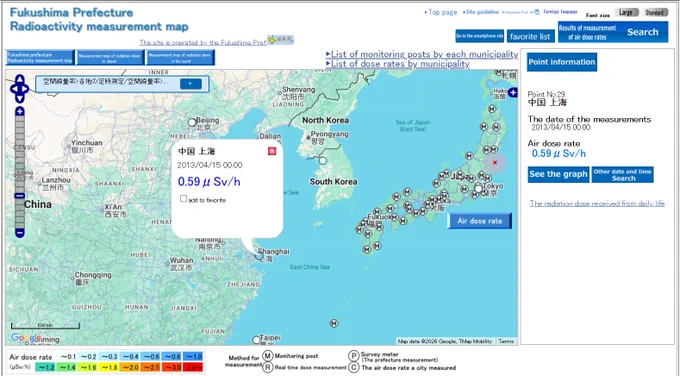Select the ~0.6 dose rate color swatch
Viewport: 680px width, 376px height.
pos(151,356)
